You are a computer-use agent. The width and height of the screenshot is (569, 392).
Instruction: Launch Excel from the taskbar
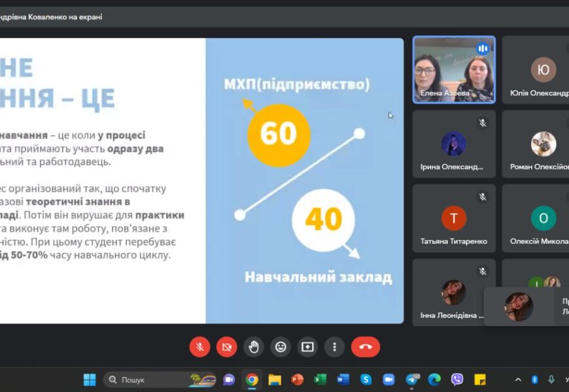(320, 380)
